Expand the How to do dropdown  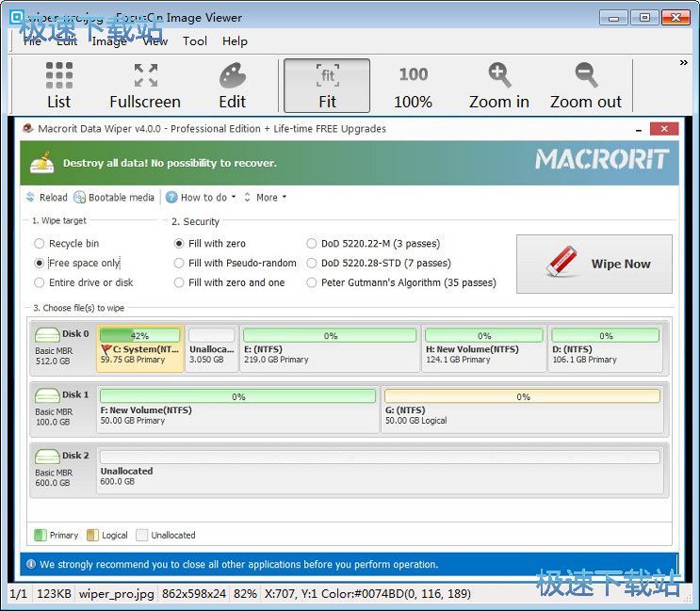[x=201, y=198]
